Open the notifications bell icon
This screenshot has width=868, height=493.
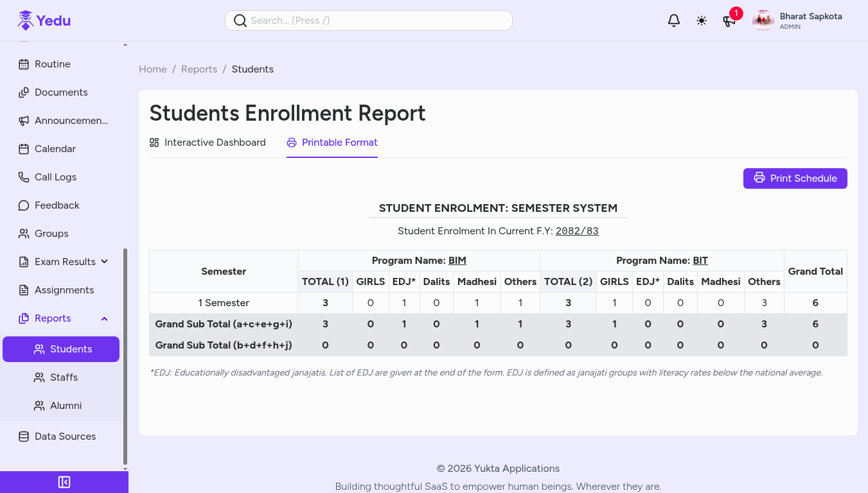673,20
